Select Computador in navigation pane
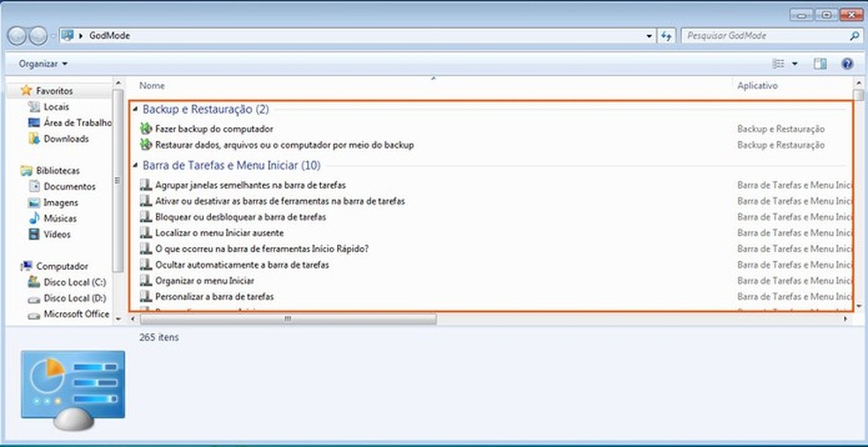Image resolution: width=868 pixels, height=447 pixels. point(62,266)
